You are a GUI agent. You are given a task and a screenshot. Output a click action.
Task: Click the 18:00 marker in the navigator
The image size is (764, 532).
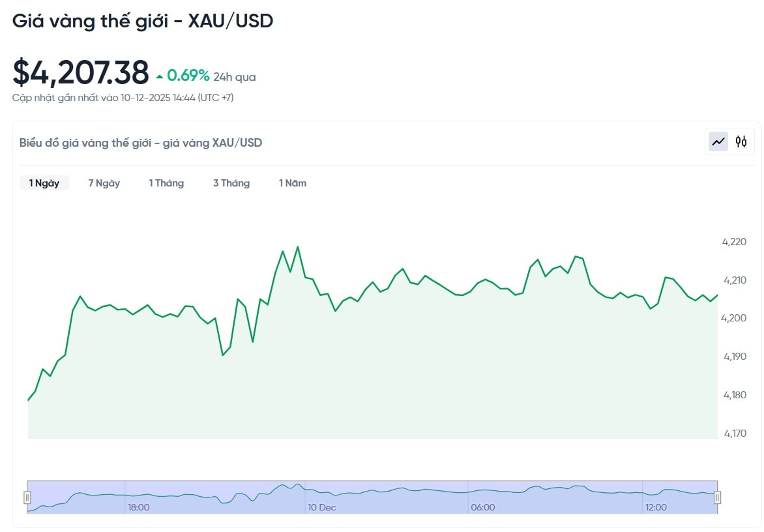coord(138,507)
